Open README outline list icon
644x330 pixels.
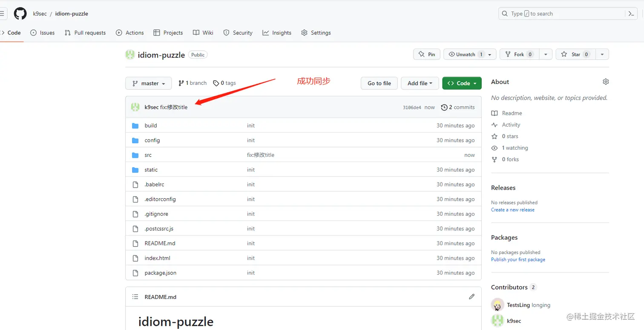click(x=135, y=297)
